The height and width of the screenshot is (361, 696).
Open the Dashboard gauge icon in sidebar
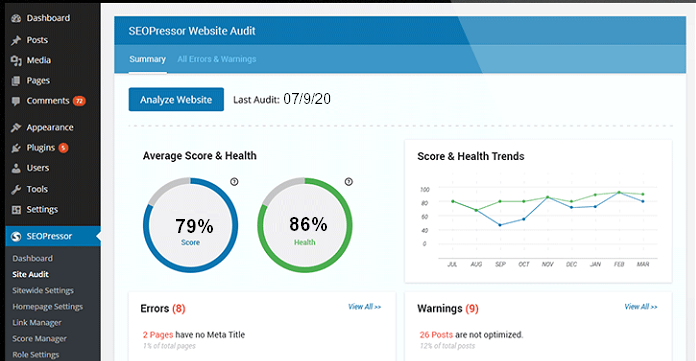16,18
